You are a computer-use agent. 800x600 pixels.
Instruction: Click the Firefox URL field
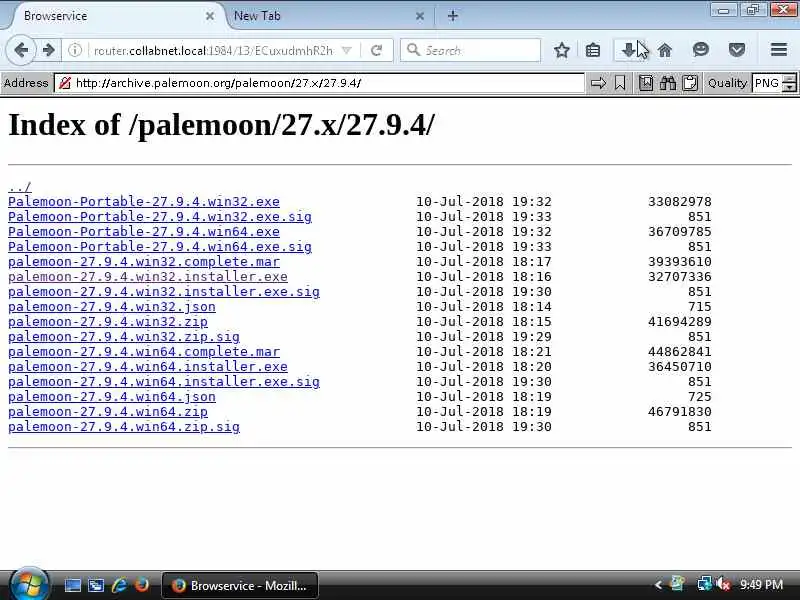coord(213,50)
